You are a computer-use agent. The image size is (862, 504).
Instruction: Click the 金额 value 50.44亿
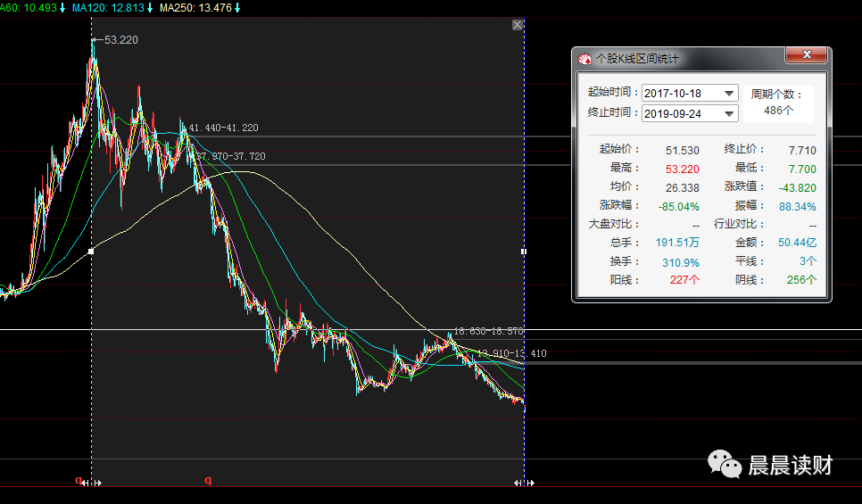click(797, 243)
